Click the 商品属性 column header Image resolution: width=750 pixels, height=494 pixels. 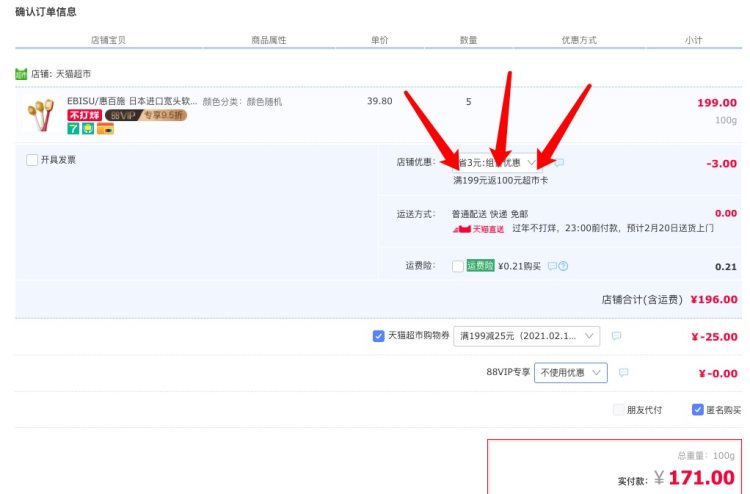(x=269, y=40)
